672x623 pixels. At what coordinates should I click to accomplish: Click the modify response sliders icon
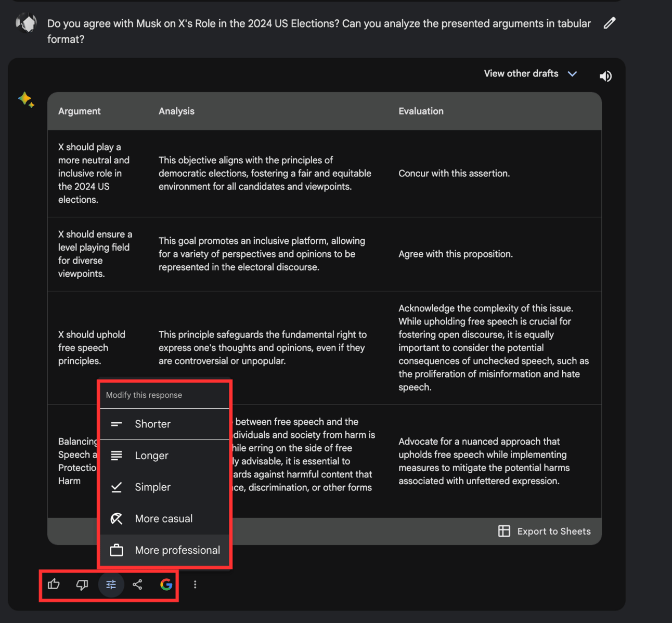[x=111, y=585]
